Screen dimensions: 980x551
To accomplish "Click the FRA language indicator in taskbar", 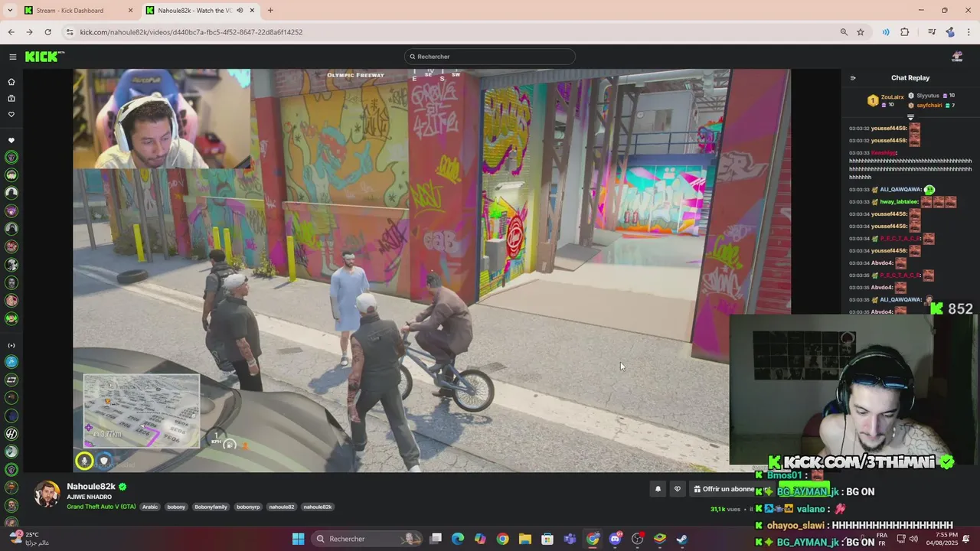I will point(882,539).
